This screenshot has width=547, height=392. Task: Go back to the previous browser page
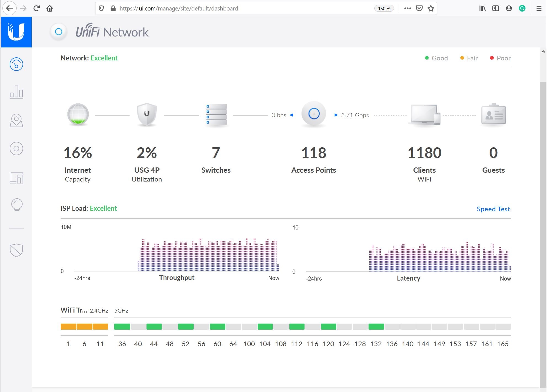coord(10,8)
